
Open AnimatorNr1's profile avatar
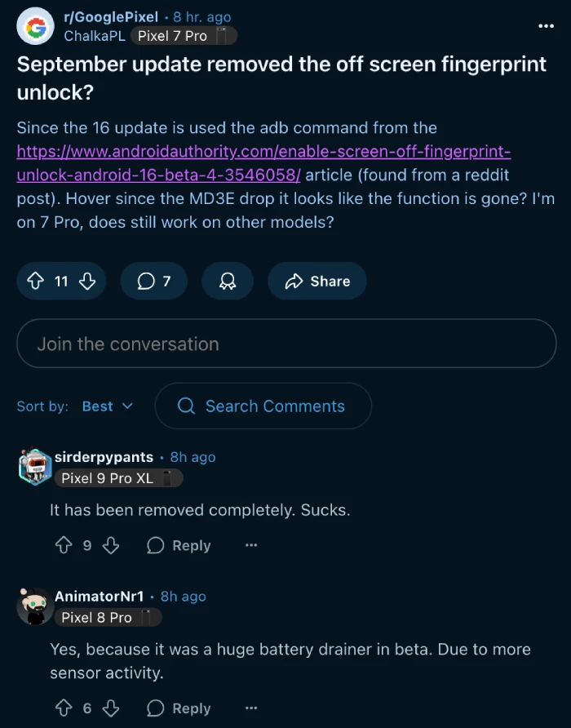click(35, 607)
